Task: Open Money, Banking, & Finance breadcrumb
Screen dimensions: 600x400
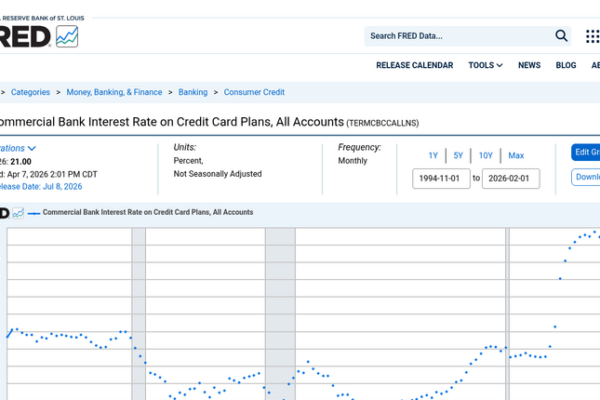Action: coord(114,92)
